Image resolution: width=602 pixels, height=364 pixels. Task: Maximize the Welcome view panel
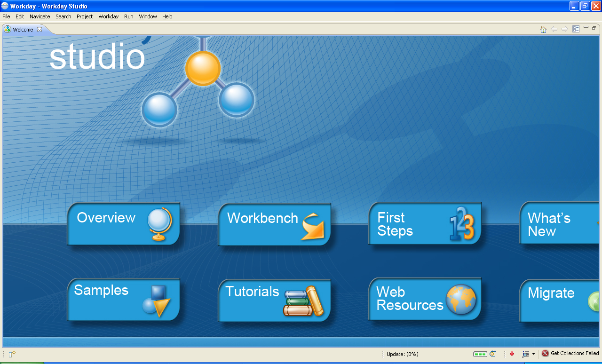(594, 28)
